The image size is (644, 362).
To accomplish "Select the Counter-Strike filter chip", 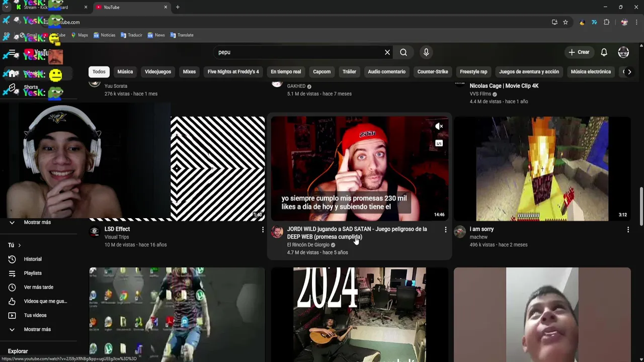I will (x=433, y=71).
